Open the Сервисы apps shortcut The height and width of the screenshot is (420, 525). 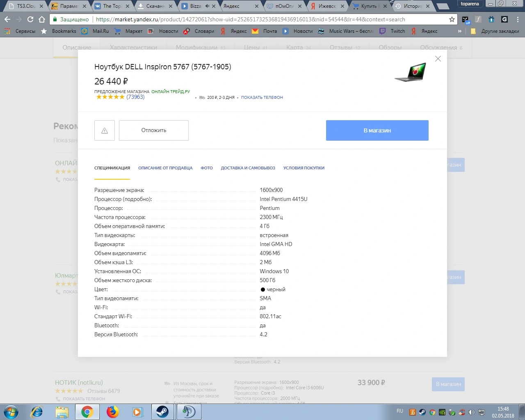point(19,31)
